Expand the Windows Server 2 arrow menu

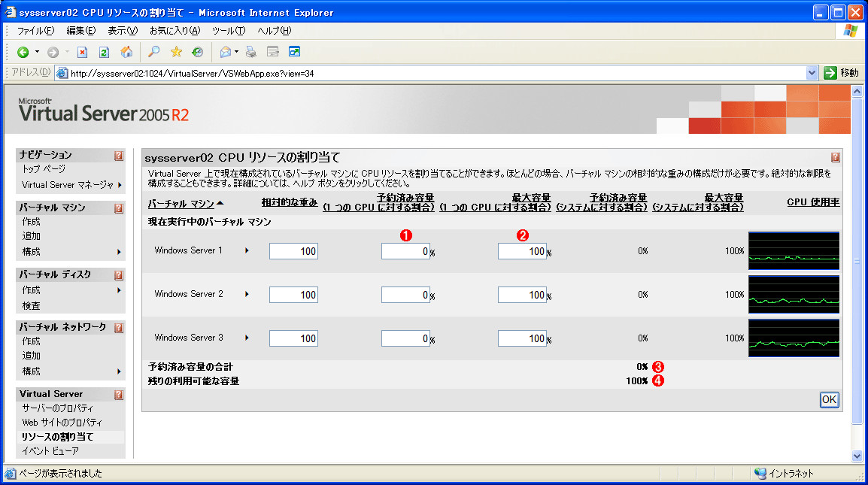pos(247,294)
